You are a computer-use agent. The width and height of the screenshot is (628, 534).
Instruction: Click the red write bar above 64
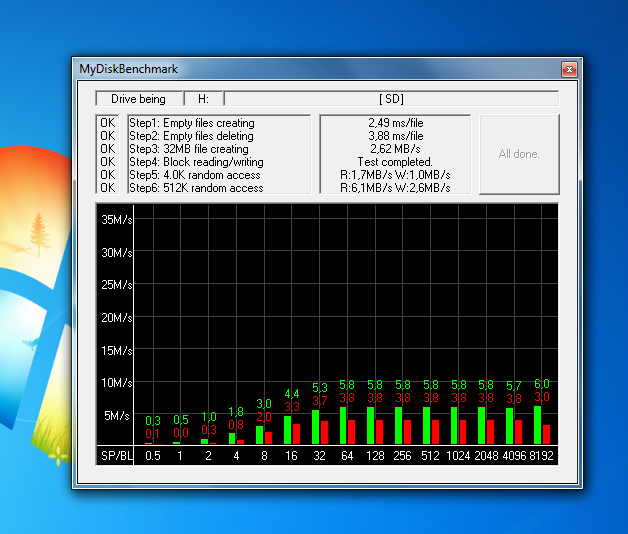tap(350, 431)
